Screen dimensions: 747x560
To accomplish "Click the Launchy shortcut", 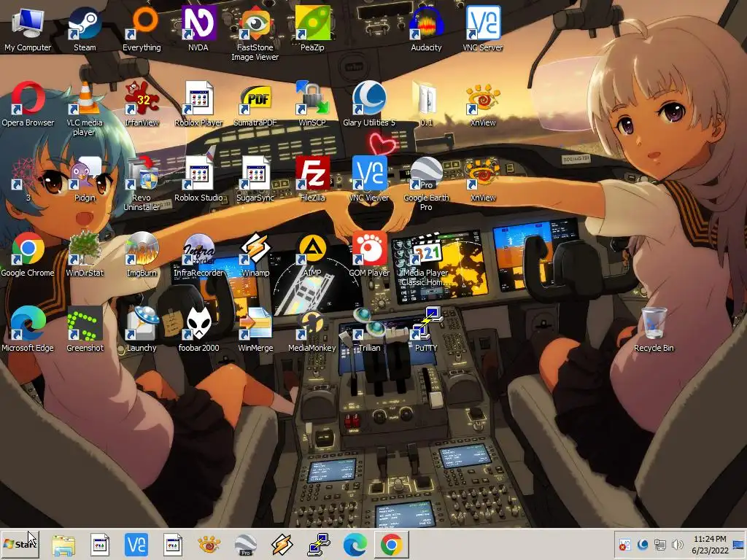I will click(x=142, y=330).
